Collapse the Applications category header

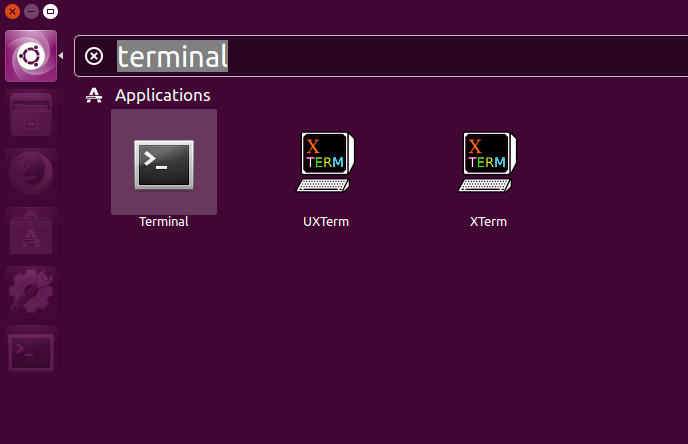pyautogui.click(x=162, y=95)
